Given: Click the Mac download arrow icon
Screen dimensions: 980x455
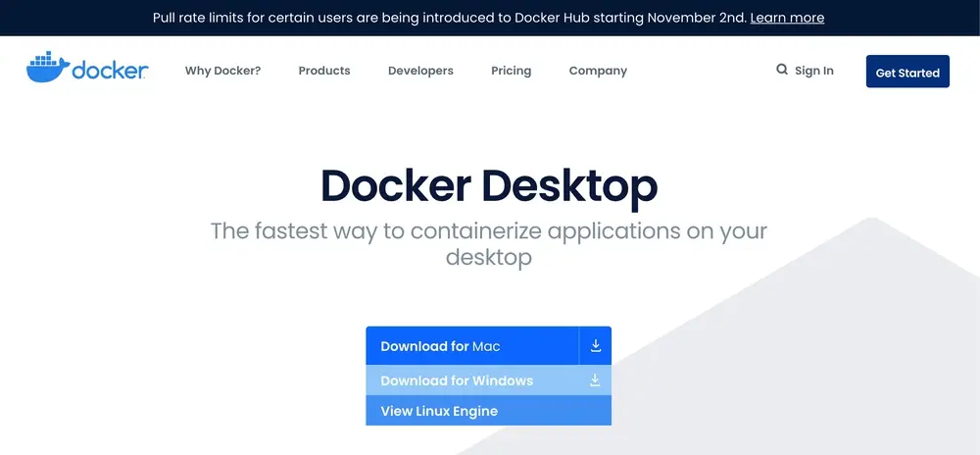Looking at the screenshot, I should click(596, 345).
